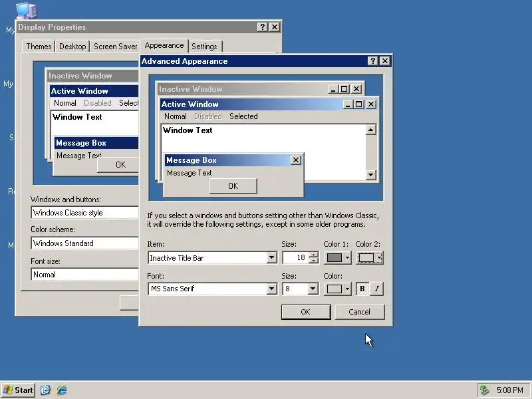
Task: Switch to the Screen Saver tab
Action: tap(115, 47)
